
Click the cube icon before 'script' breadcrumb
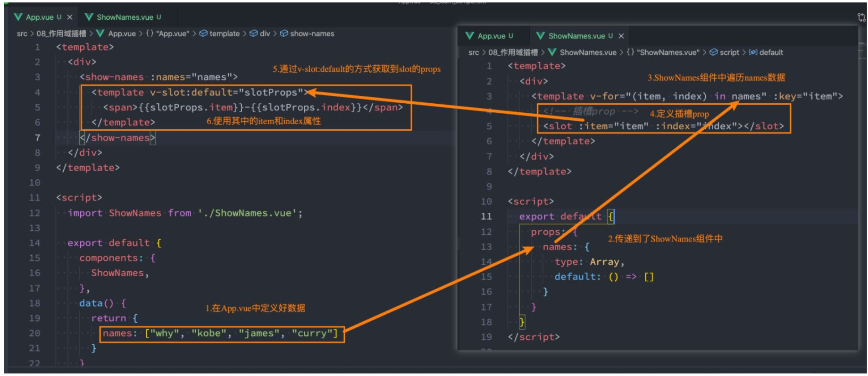714,52
